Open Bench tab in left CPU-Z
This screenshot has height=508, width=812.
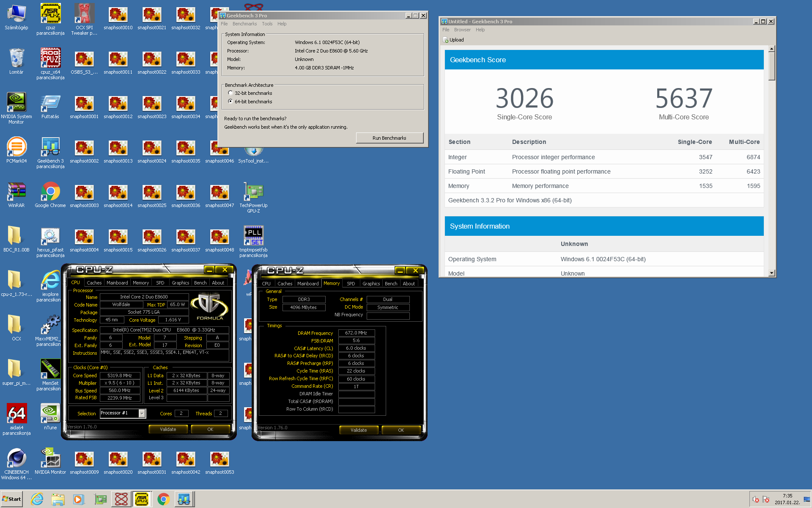tap(200, 283)
